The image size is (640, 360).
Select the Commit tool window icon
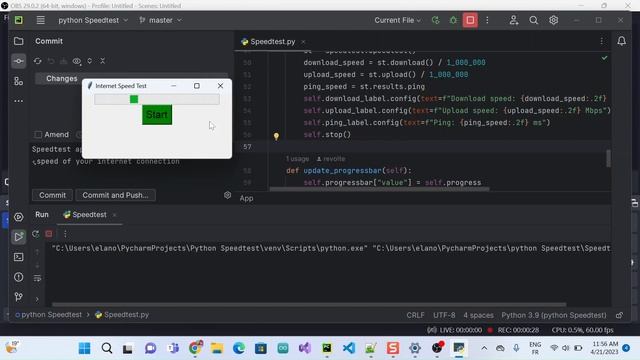point(18,61)
